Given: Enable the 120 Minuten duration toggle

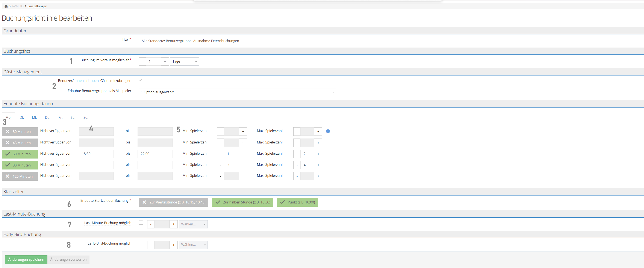Looking at the screenshot, I should pyautogui.click(x=20, y=176).
